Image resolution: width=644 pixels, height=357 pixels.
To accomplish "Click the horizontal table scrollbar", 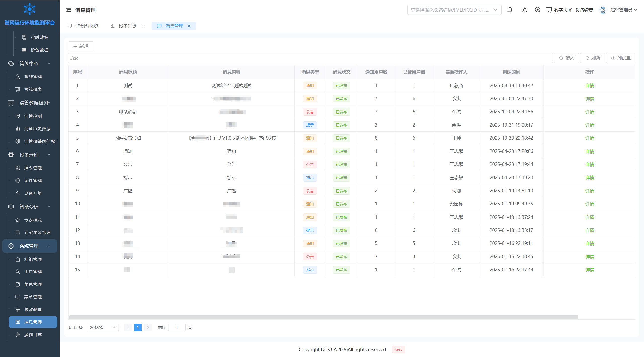I will tap(324, 317).
